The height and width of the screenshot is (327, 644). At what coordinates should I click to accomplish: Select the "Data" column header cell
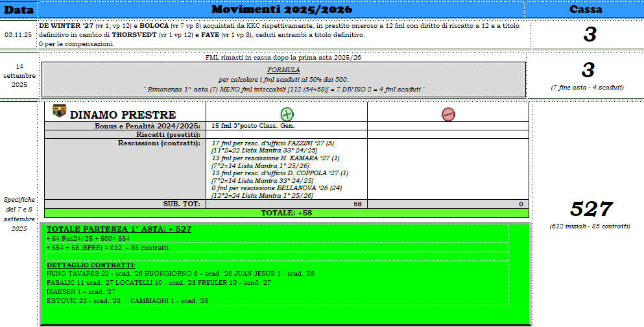[19, 9]
